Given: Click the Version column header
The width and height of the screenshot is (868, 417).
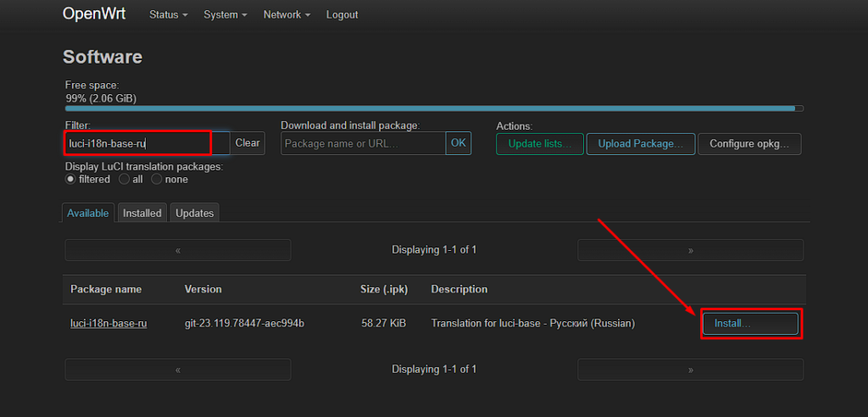Looking at the screenshot, I should (203, 289).
